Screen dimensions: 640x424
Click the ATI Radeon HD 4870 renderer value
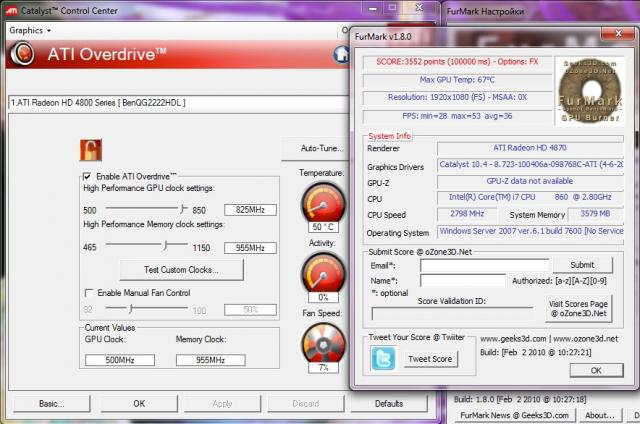(530, 148)
